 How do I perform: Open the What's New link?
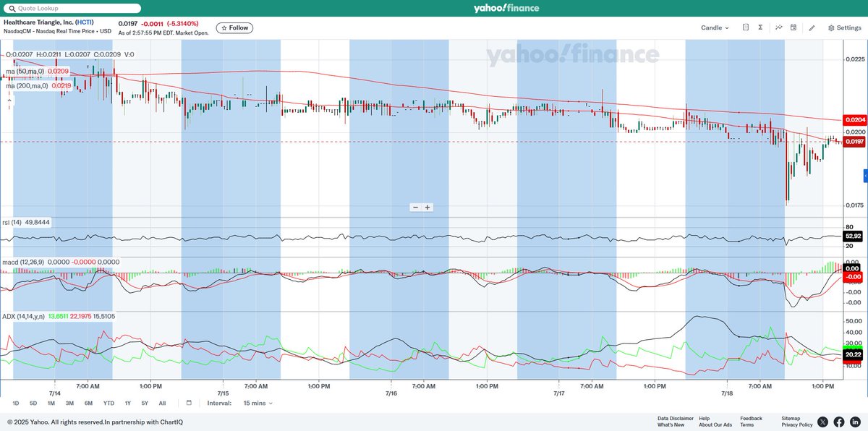(671, 424)
